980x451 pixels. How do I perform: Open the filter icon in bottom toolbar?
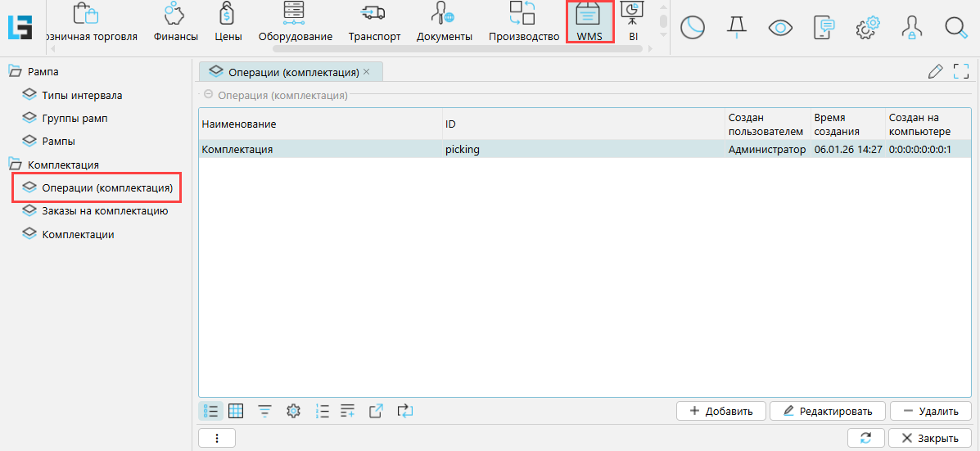click(x=264, y=411)
